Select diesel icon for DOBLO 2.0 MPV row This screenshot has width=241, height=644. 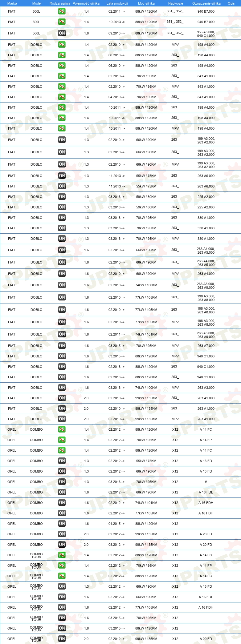click(62, 419)
